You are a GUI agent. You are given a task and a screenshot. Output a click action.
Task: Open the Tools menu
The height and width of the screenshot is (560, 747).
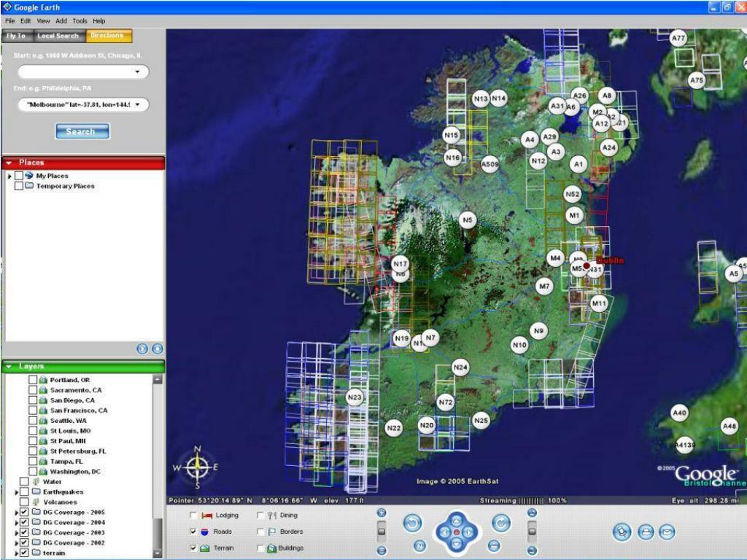[x=80, y=21]
